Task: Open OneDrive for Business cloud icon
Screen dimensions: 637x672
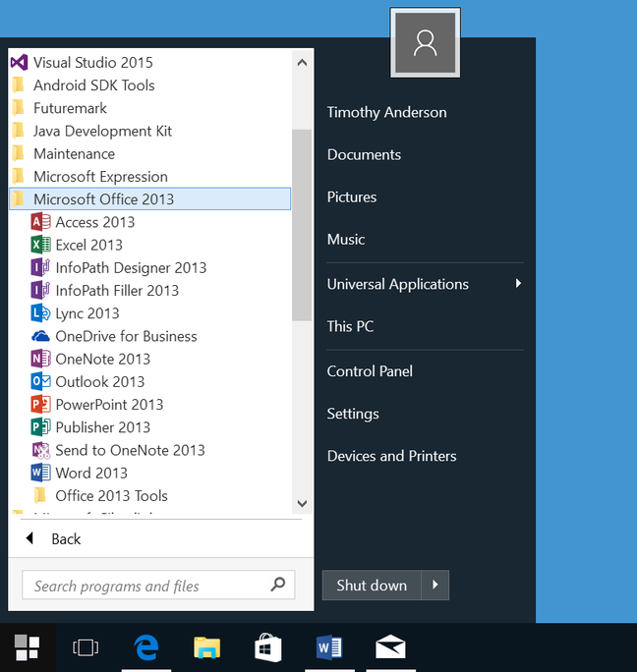Action: click(x=40, y=336)
